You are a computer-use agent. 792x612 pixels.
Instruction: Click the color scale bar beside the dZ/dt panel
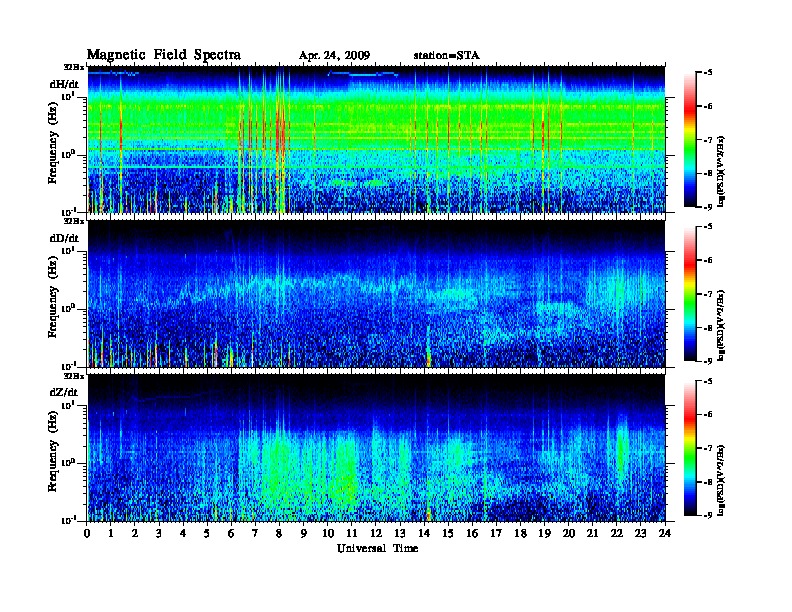pyautogui.click(x=690, y=448)
